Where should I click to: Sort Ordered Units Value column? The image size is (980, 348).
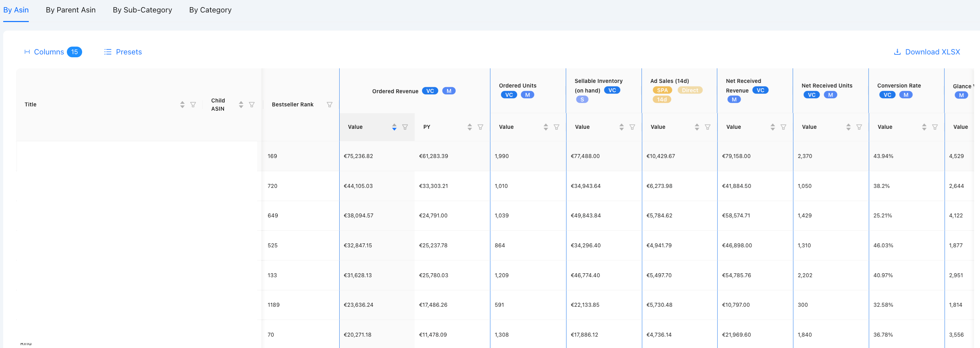[x=545, y=127]
